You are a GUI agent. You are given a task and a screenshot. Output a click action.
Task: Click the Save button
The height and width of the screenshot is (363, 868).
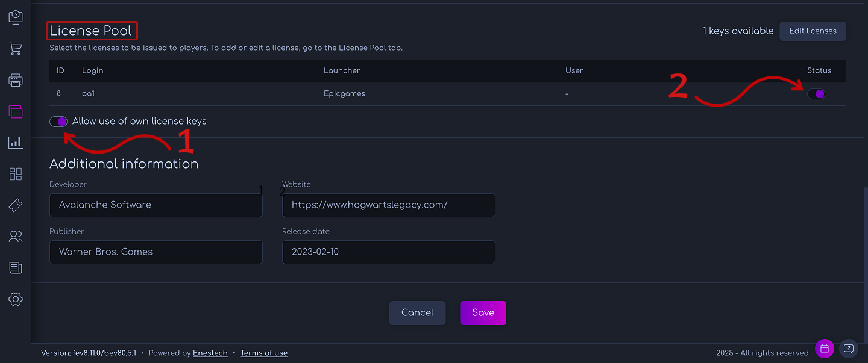point(483,312)
